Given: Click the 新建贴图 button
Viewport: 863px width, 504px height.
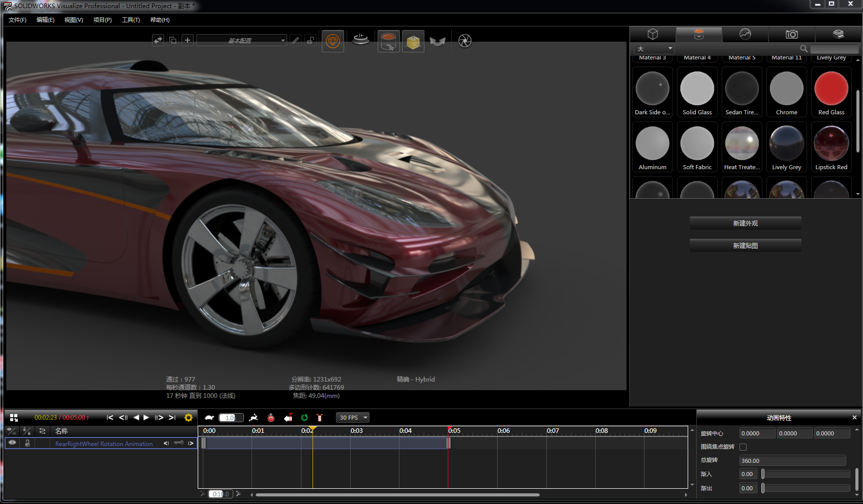Looking at the screenshot, I should [x=745, y=245].
